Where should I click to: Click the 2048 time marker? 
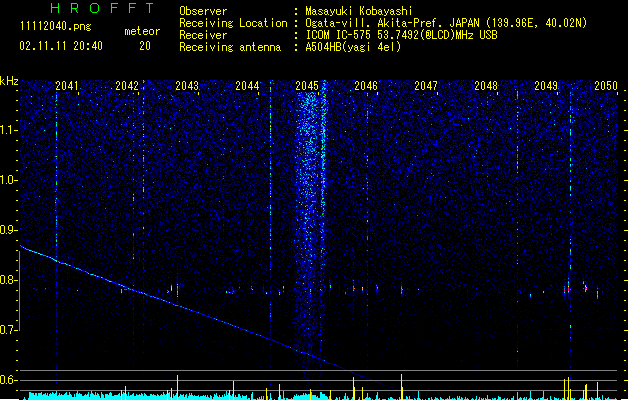pyautogui.click(x=486, y=86)
